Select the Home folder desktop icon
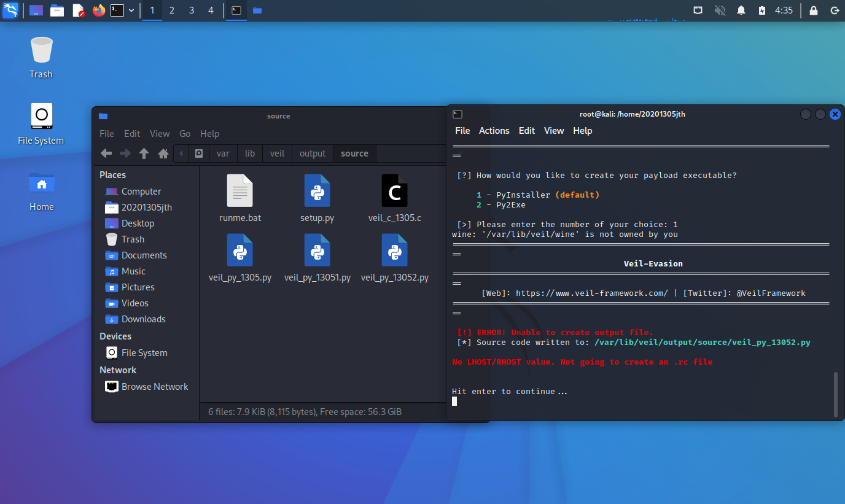Viewport: 845px width, 504px height. (x=41, y=191)
